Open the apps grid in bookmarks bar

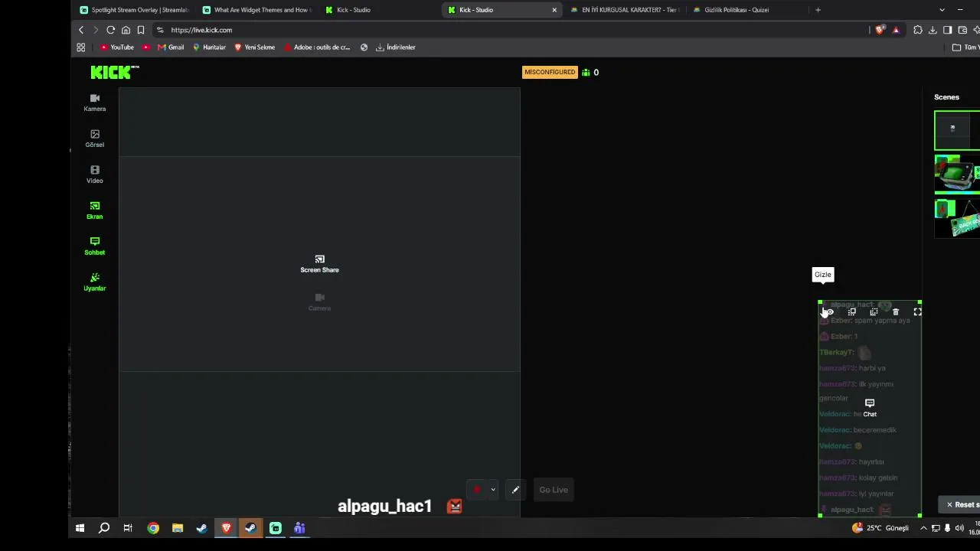tap(80, 47)
